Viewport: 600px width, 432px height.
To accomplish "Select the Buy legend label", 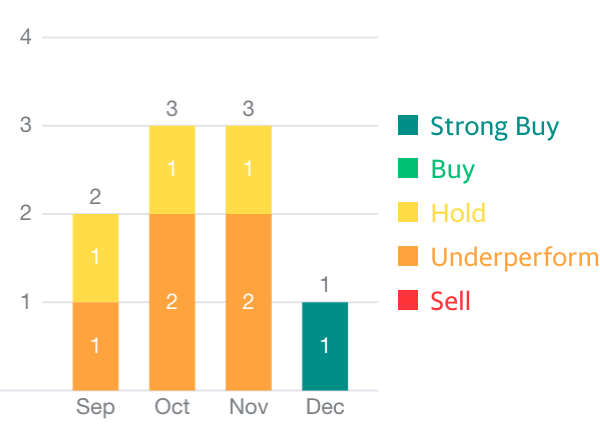I will click(453, 169).
